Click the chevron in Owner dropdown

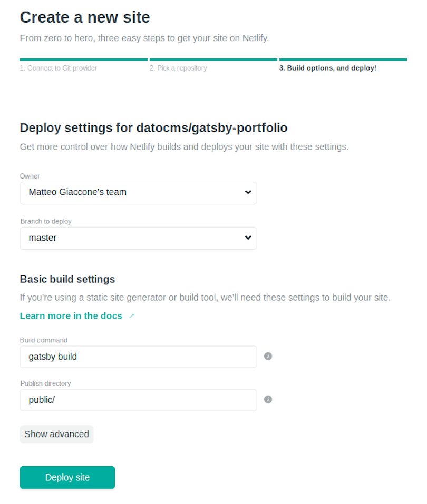pyautogui.click(x=248, y=192)
